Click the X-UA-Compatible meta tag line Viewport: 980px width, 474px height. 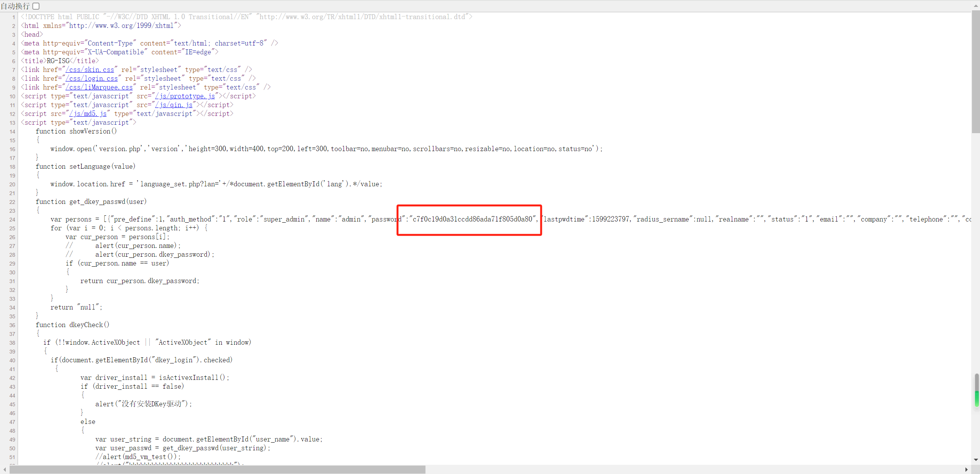119,52
